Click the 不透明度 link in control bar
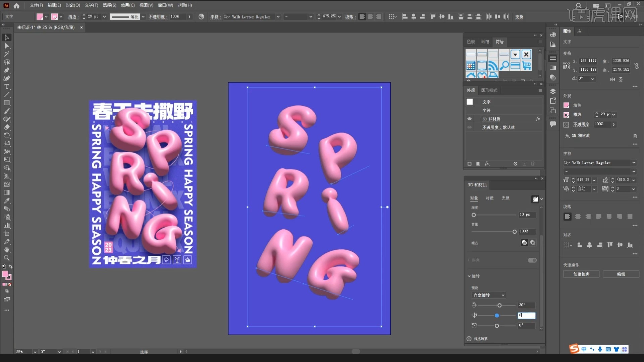644x362 pixels. pos(157,17)
